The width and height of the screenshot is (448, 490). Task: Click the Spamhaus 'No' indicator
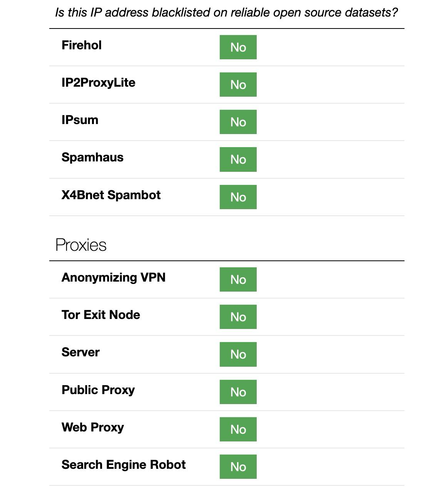[238, 159]
